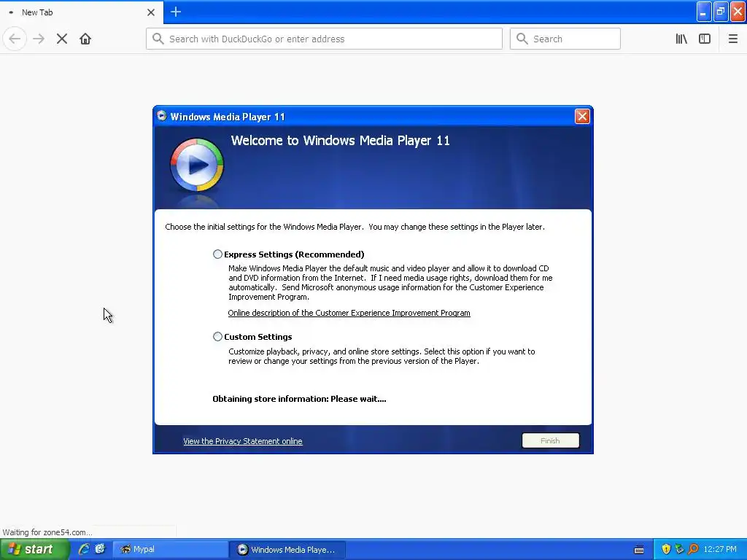Image resolution: width=747 pixels, height=560 pixels.
Task: Restore down the browser window
Action: pyautogui.click(x=721, y=12)
